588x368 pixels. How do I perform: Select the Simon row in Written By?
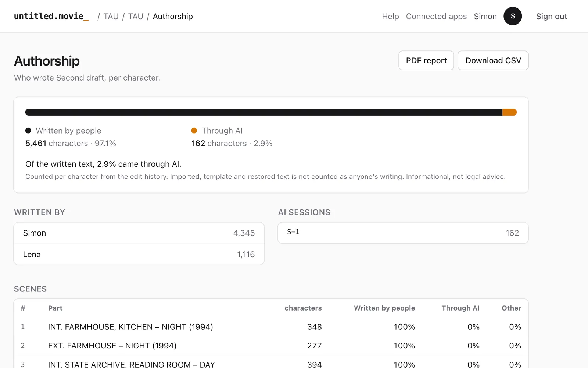139,233
